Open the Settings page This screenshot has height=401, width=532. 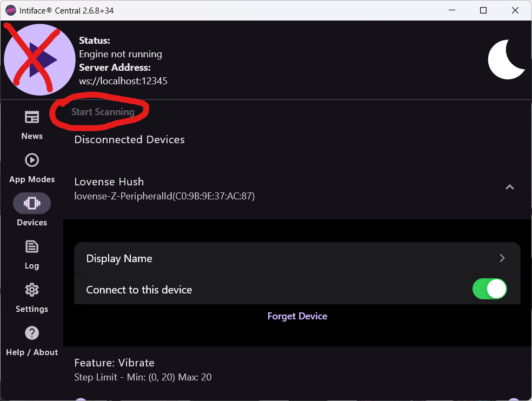pos(31,297)
